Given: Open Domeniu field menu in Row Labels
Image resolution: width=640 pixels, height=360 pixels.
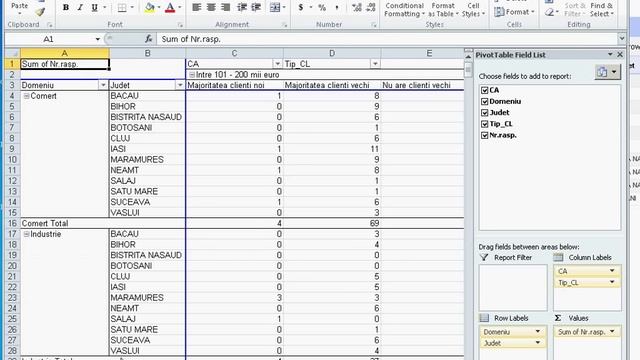Looking at the screenshot, I should tap(538, 332).
